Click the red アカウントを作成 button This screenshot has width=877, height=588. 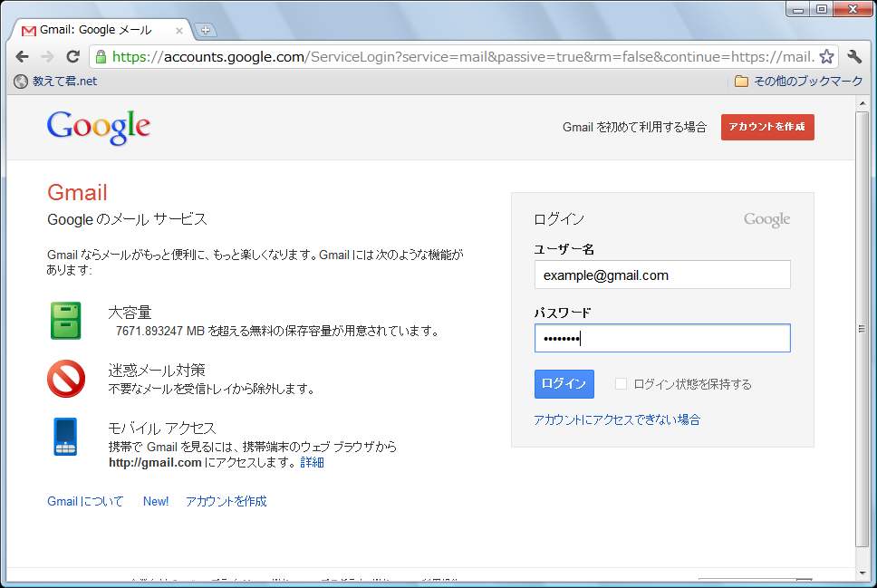(x=767, y=127)
